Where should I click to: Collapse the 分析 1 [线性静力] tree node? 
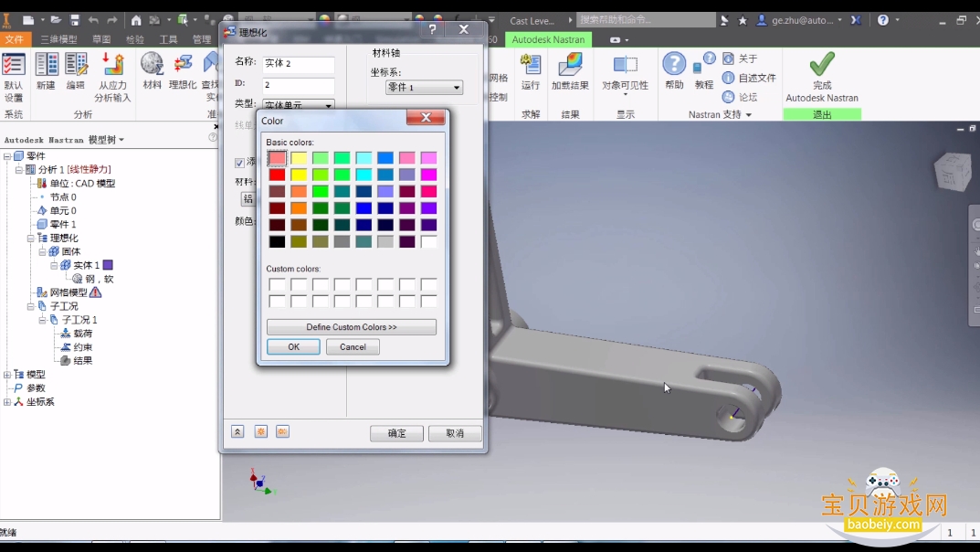click(x=19, y=169)
